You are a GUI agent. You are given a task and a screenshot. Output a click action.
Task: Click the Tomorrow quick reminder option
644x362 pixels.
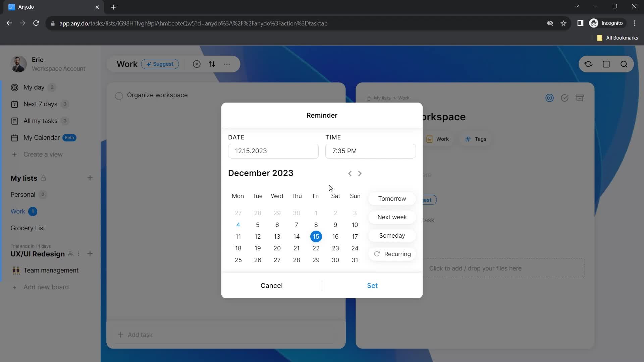tap(392, 198)
